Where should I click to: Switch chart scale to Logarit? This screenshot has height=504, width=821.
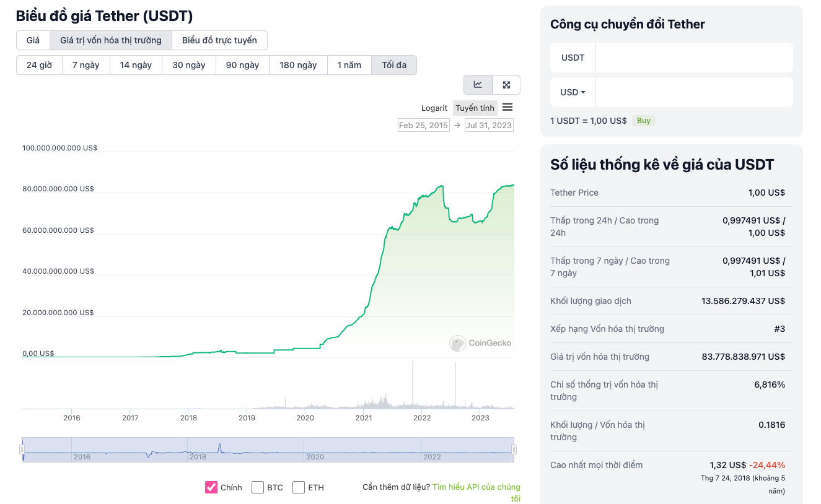point(434,108)
